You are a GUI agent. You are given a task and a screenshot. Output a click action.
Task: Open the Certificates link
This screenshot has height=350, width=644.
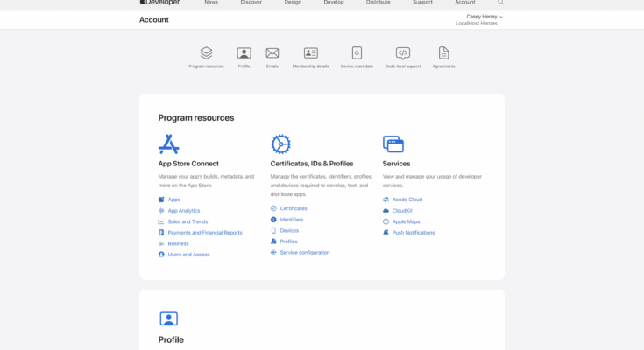coord(294,208)
